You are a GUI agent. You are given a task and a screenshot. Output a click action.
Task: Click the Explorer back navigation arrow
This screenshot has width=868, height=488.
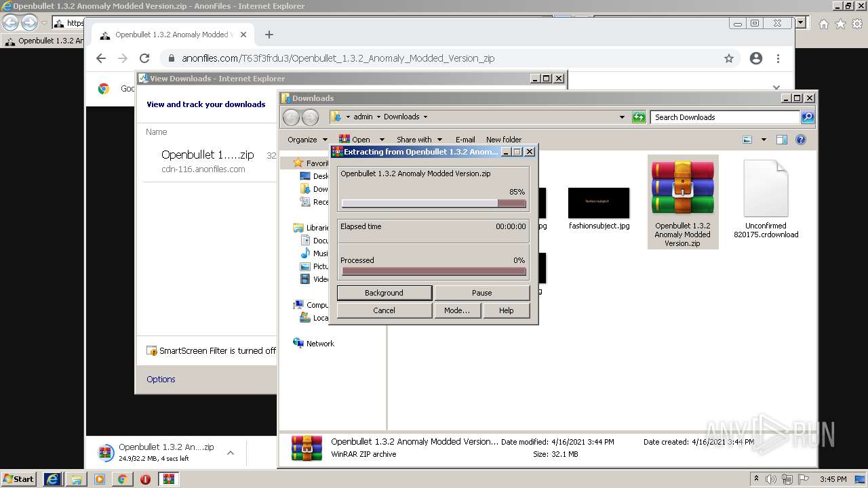click(291, 117)
